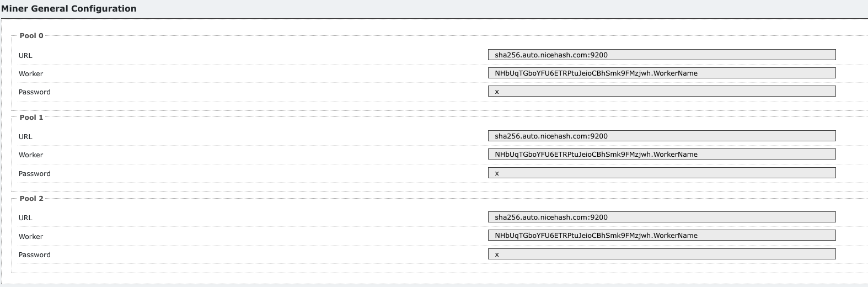
Task: Click the Pool 0 URL input field
Action: pos(662,55)
